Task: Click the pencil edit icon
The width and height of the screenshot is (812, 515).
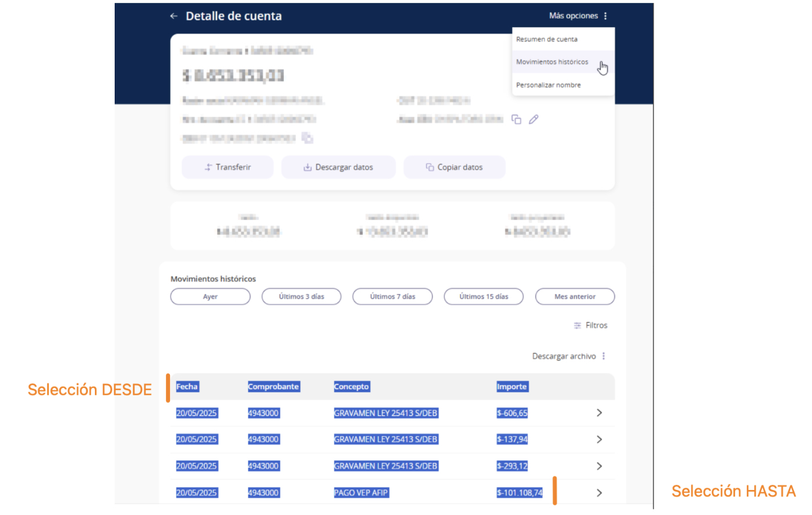Action: [x=534, y=119]
